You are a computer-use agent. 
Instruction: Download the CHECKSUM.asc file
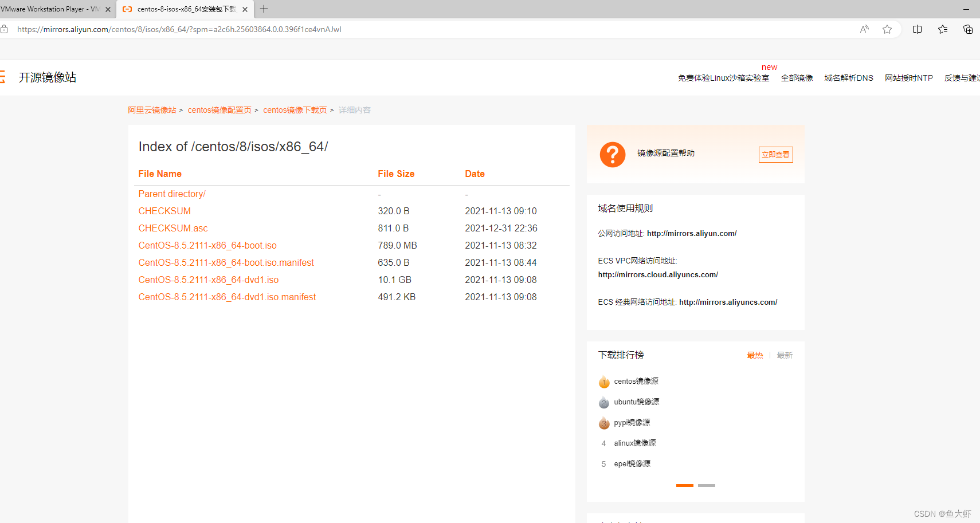click(x=173, y=229)
